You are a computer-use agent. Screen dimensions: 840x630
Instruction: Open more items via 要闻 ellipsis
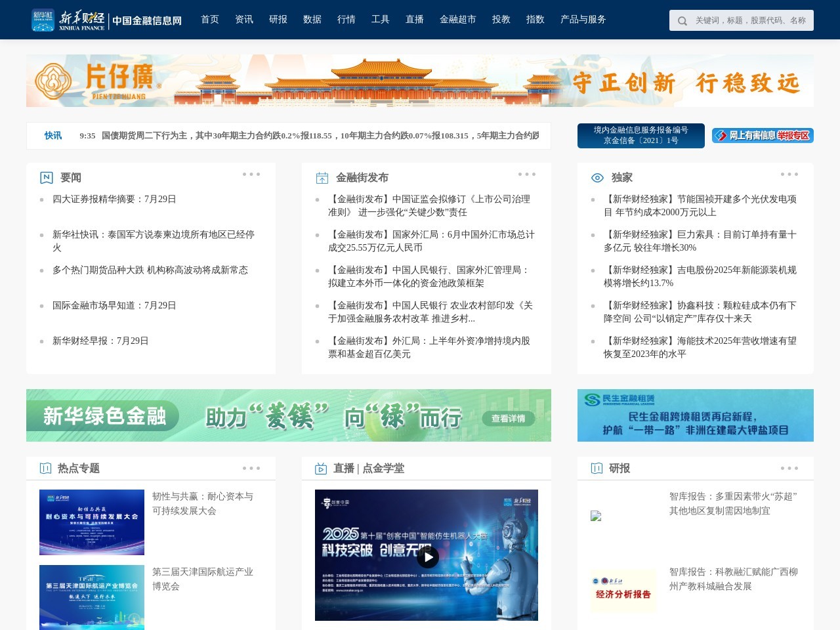click(x=250, y=174)
